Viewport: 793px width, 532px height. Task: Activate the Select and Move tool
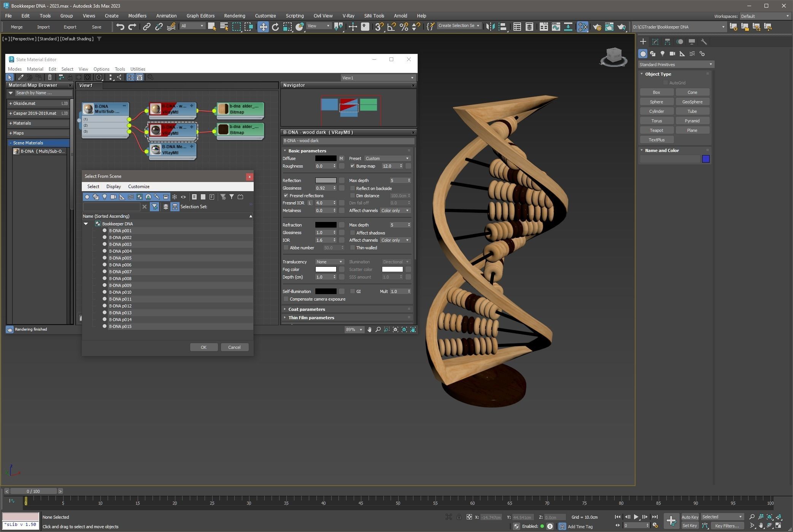point(263,27)
